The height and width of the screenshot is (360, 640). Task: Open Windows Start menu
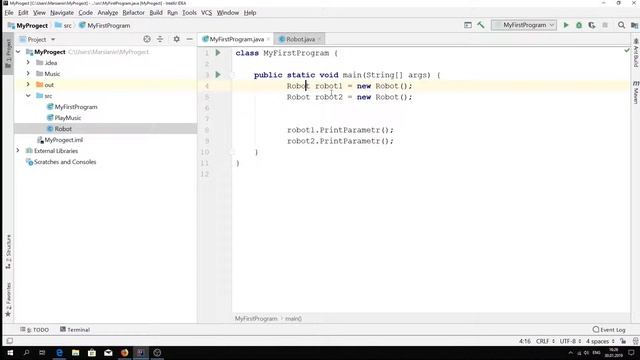(x=10, y=353)
